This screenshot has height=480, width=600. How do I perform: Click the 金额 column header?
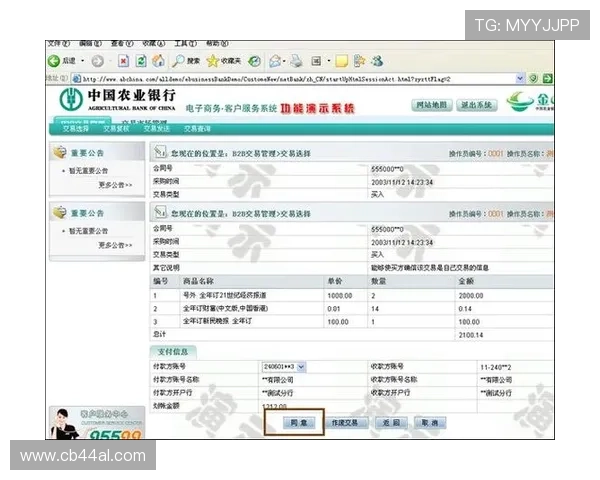click(466, 281)
